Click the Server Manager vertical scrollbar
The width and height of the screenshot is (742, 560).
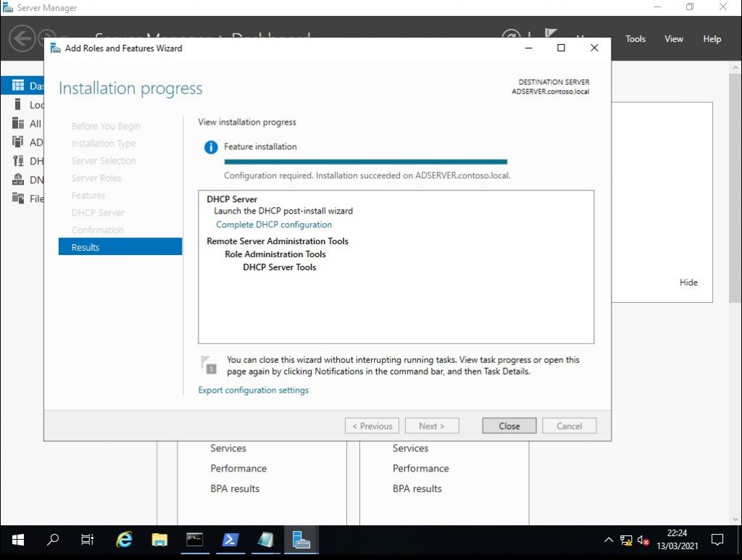[735, 181]
